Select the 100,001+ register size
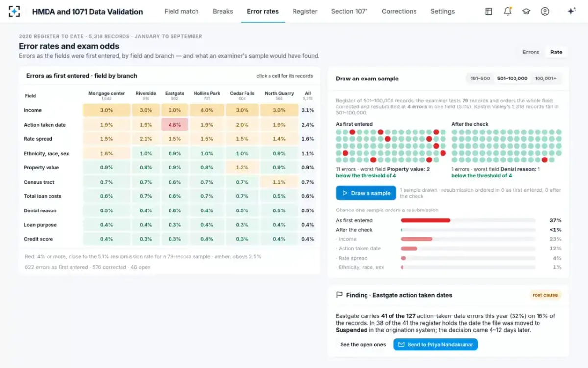This screenshot has height=368, width=588. pyautogui.click(x=546, y=79)
